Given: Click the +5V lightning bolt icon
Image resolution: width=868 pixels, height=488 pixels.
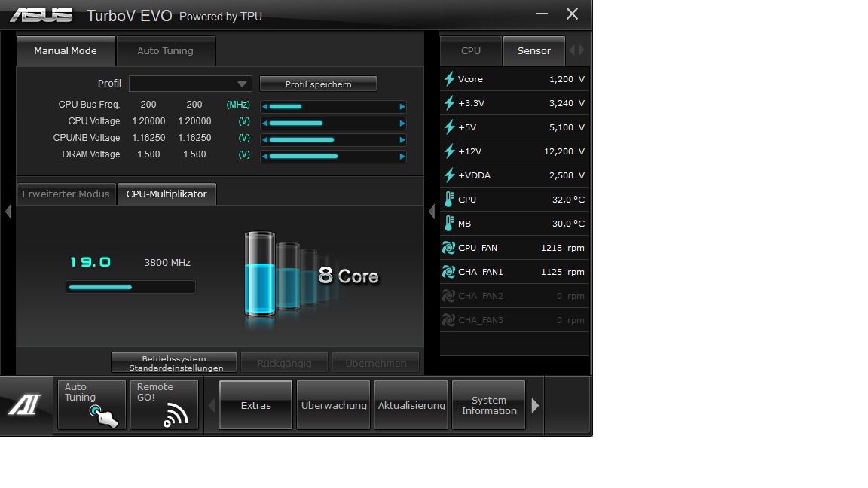Looking at the screenshot, I should pos(450,127).
